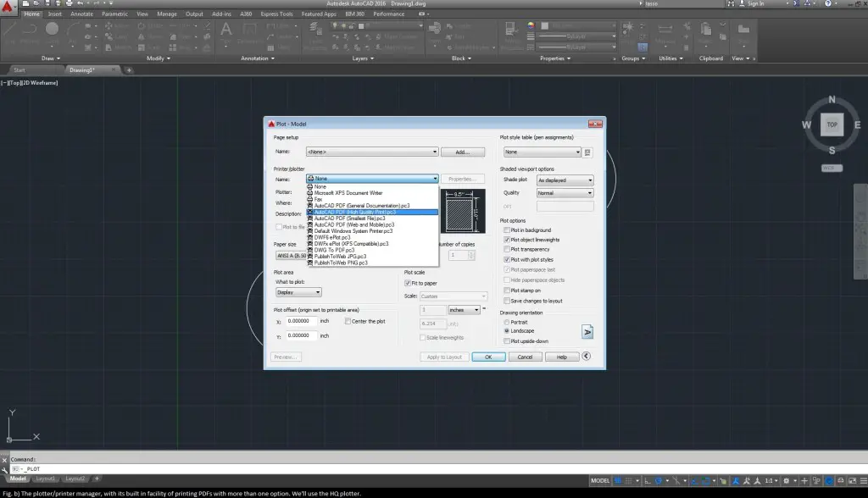Click the ViewCube TOP face
868x498 pixels.
[832, 125]
